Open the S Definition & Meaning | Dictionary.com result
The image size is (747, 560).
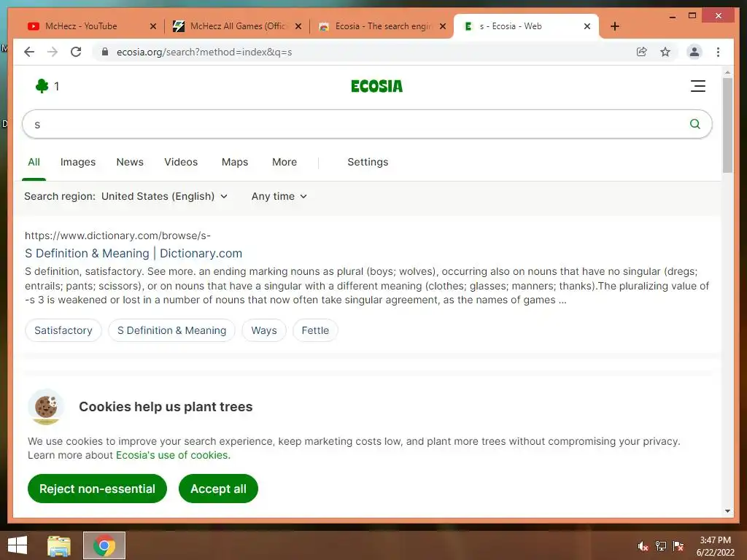click(133, 253)
